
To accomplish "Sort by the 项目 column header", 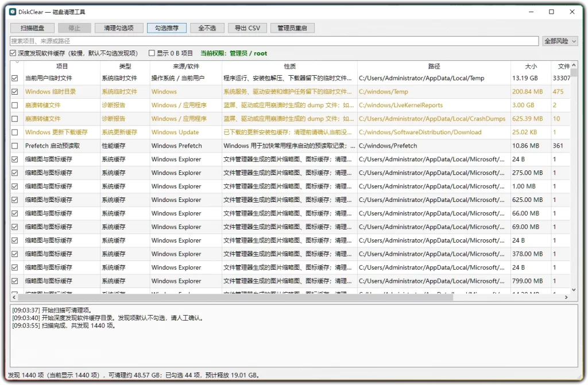I will pyautogui.click(x=62, y=67).
